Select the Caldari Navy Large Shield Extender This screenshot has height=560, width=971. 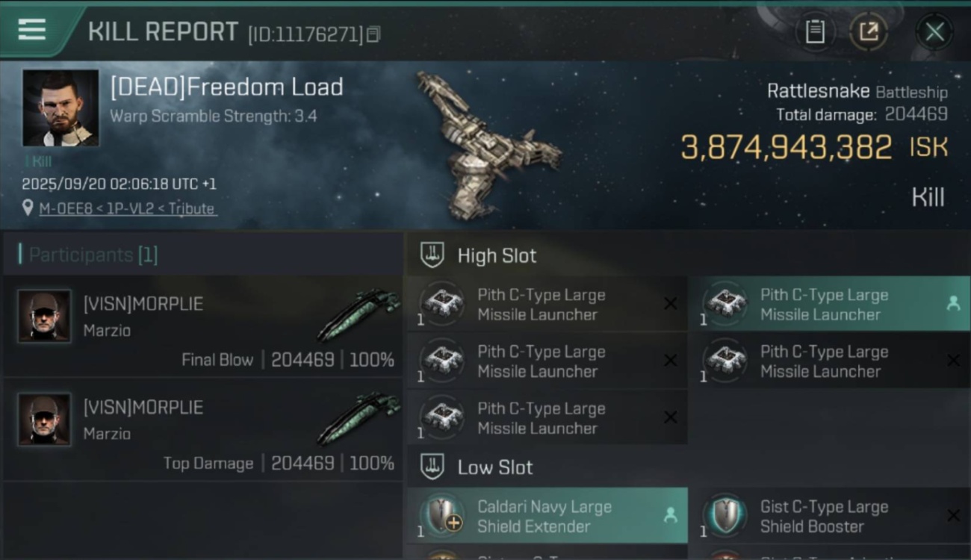tap(545, 516)
